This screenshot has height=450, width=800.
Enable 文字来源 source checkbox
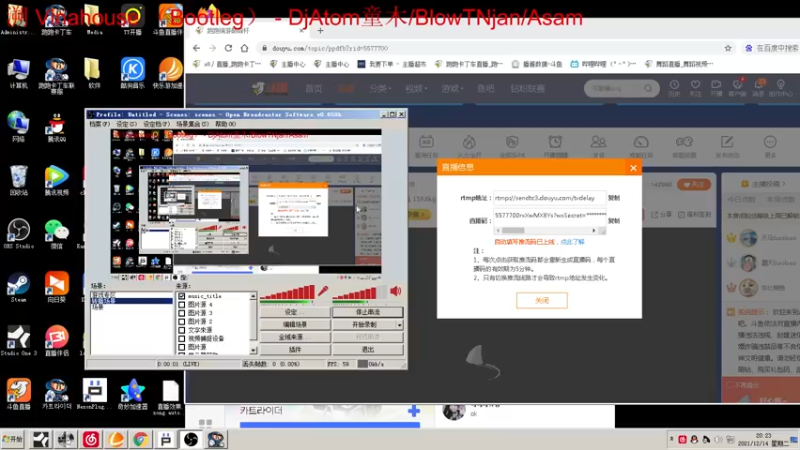182,330
